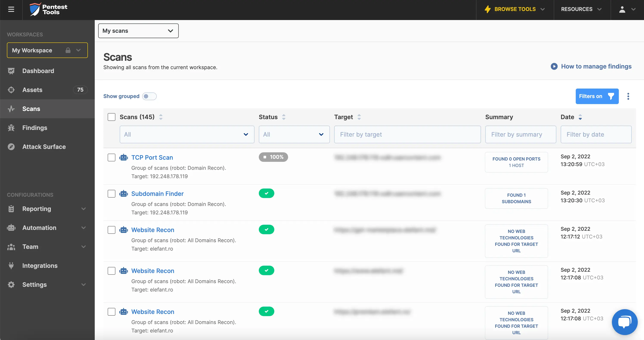Click the Automation sidebar icon
644x340 pixels.
11,228
